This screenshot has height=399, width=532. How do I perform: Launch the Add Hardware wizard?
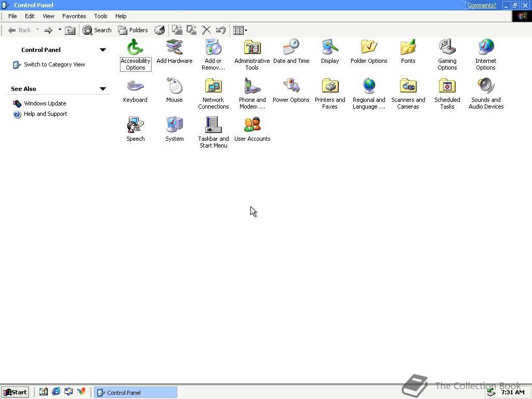pos(175,51)
